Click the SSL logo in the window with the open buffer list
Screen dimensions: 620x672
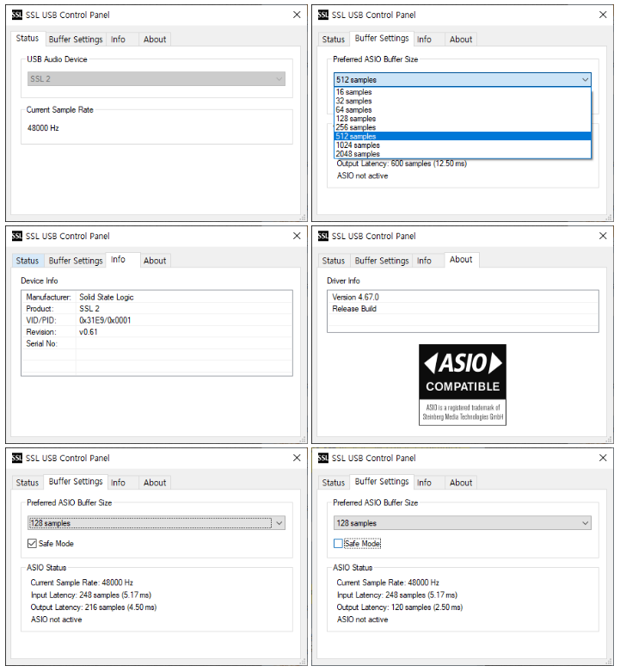[x=322, y=15]
